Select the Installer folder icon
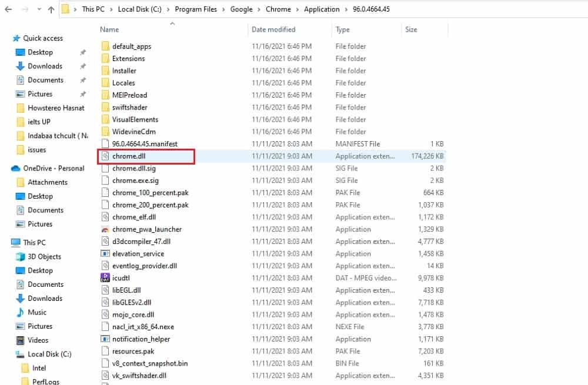Viewport: 588px width, 385px height. (105, 71)
